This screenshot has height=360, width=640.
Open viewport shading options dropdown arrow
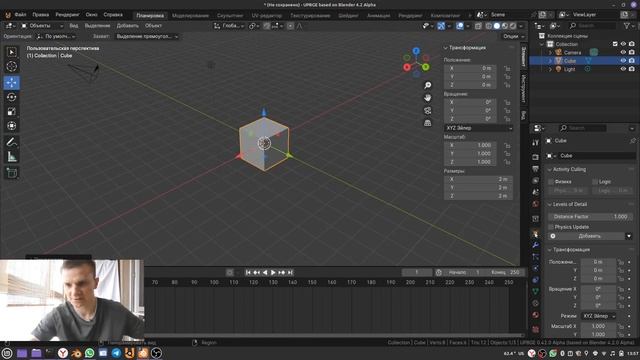click(521, 26)
